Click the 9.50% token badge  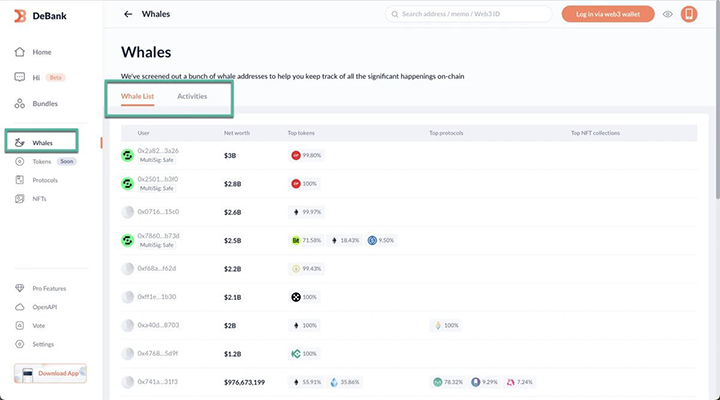[381, 240]
